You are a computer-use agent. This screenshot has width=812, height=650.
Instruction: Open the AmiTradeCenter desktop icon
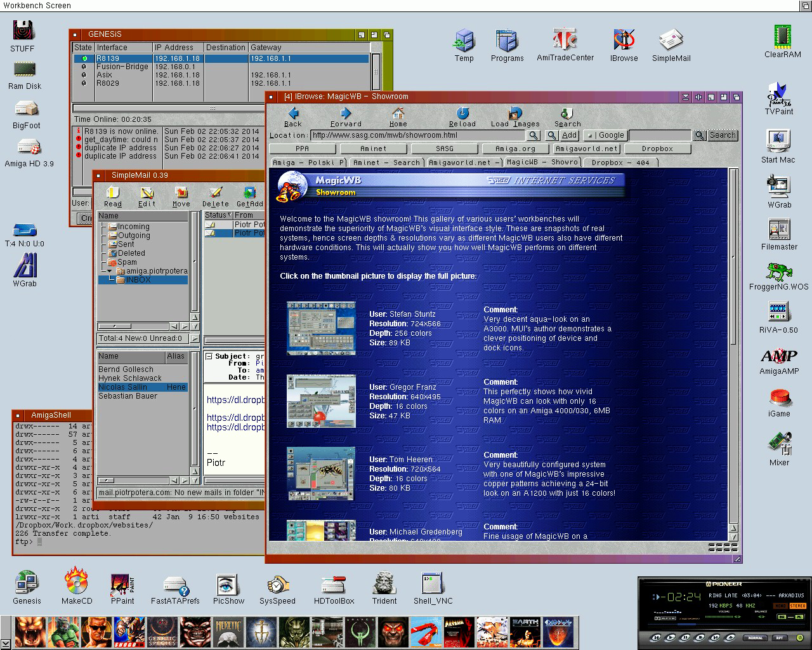coord(565,44)
